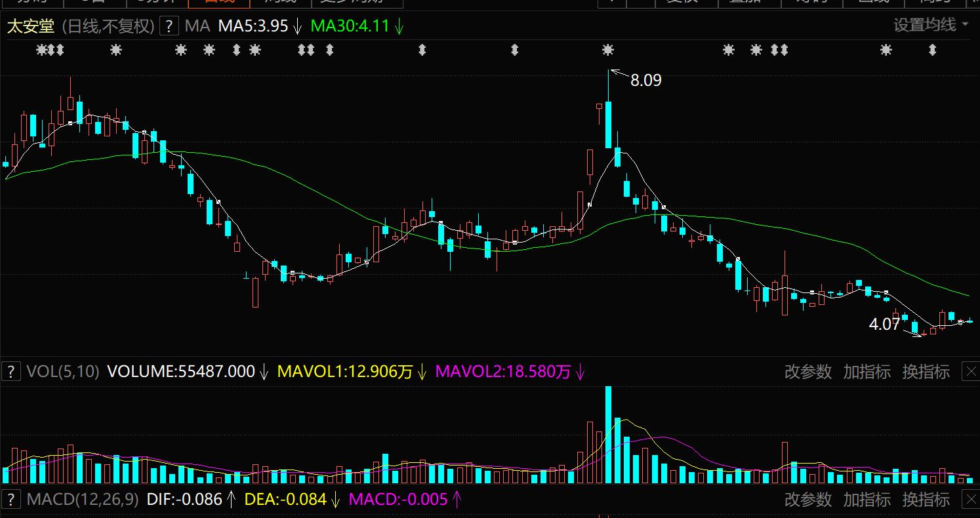Click 加指标 in the MACD panel
This screenshot has width=980, height=518.
point(867,499)
